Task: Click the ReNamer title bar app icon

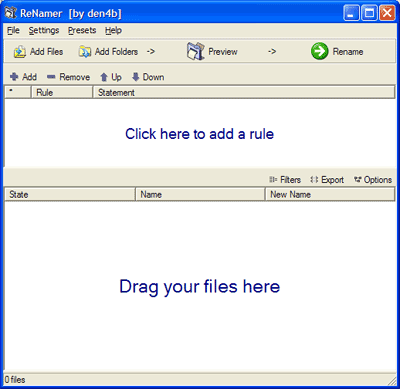Action: click(x=10, y=13)
